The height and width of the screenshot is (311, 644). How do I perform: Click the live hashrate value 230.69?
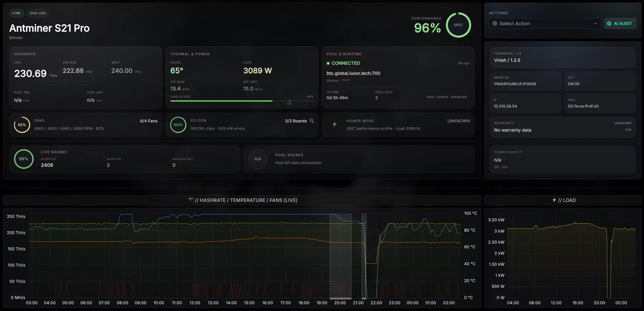click(30, 74)
